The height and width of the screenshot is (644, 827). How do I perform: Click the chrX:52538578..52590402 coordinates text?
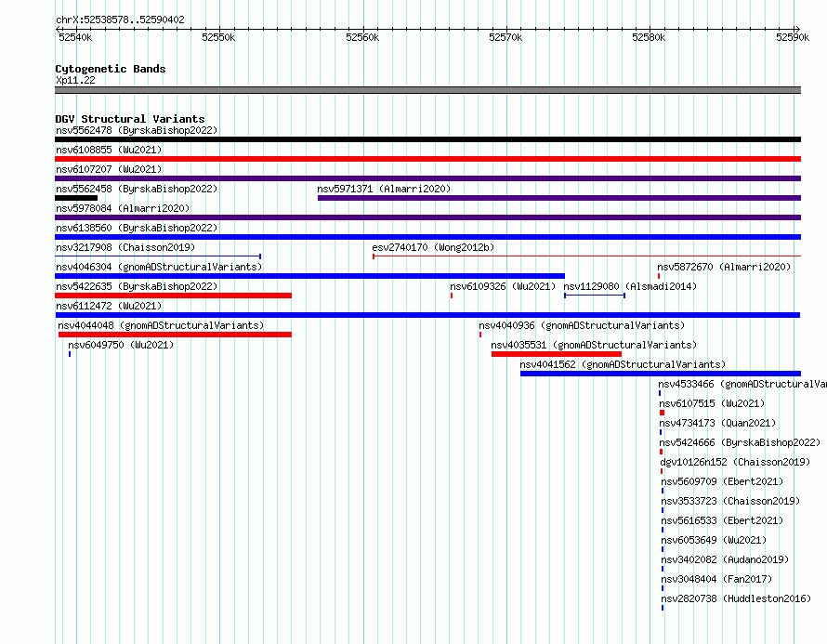click(x=120, y=20)
